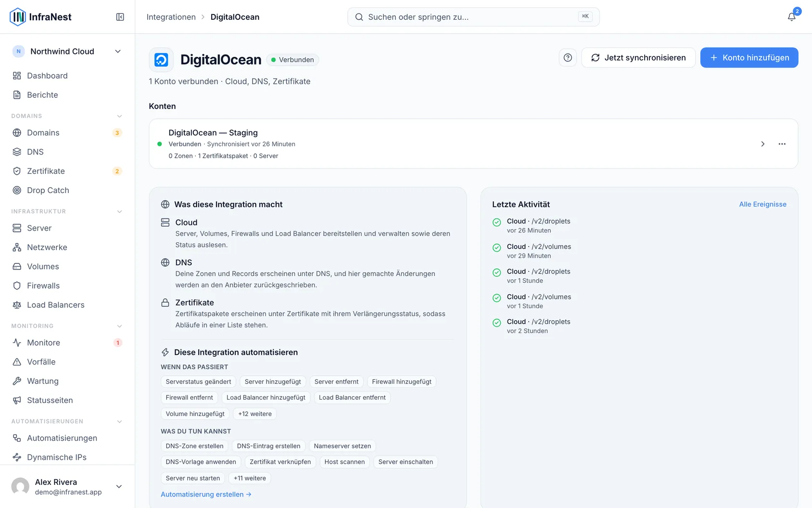
Task: Collapse the INFRASTRUKTUR section
Action: (120, 211)
